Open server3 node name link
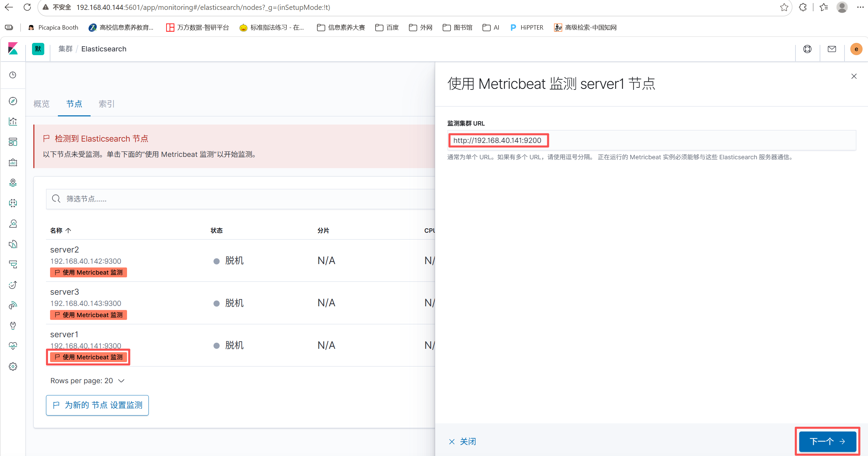The image size is (868, 456). click(64, 292)
